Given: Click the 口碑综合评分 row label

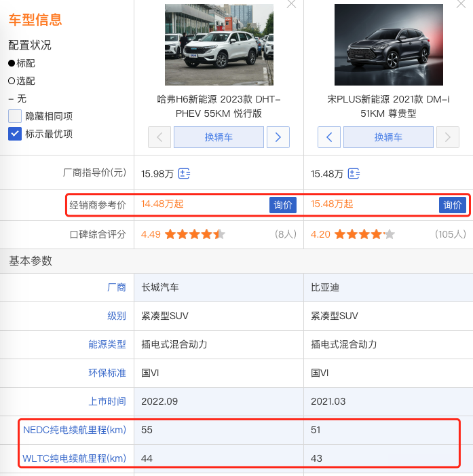Looking at the screenshot, I should (x=98, y=234).
